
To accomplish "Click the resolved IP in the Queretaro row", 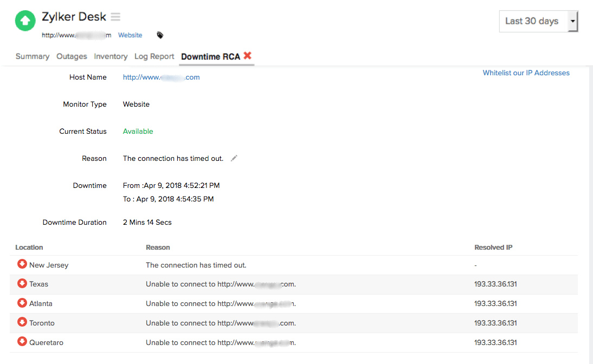I will pyautogui.click(x=495, y=342).
